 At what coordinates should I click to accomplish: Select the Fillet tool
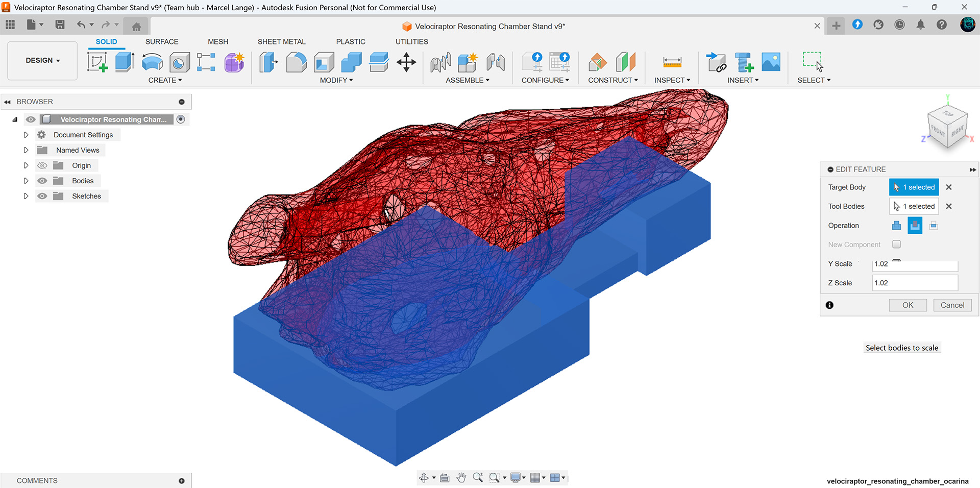pos(296,62)
